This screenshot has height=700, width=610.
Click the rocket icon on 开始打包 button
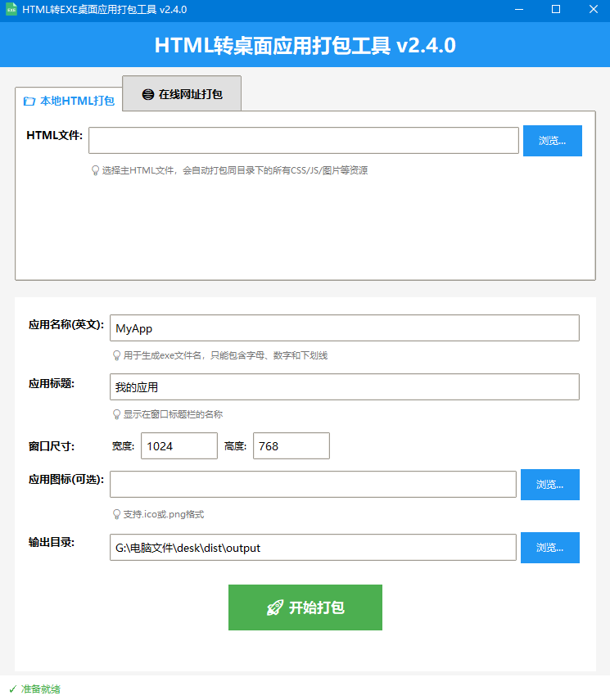(275, 607)
